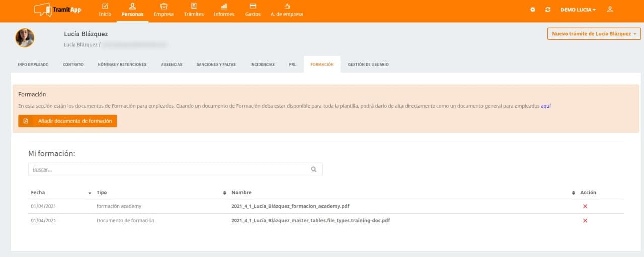Viewport: 644px width, 257px height.
Task: Click the Buscar search field
Action: (169, 169)
